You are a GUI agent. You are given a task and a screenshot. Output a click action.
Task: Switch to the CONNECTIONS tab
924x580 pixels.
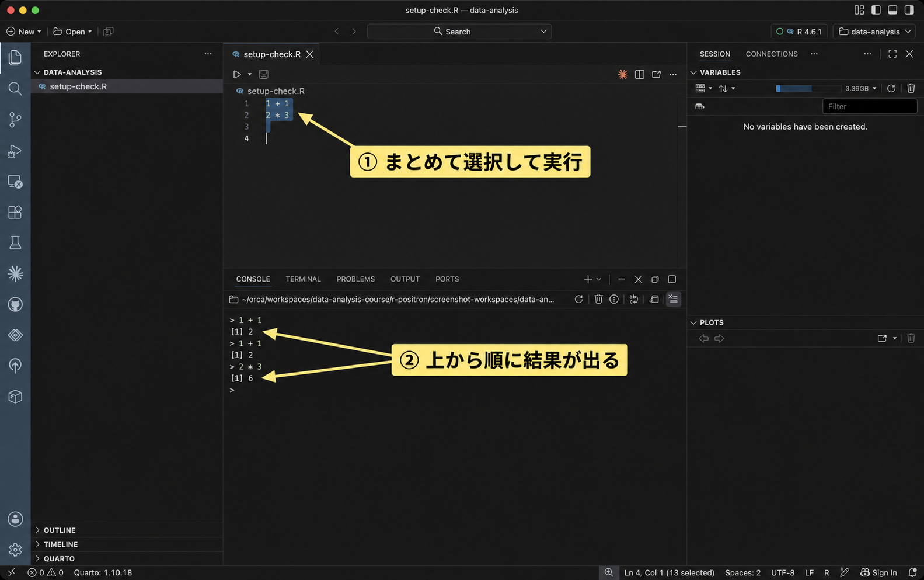772,54
